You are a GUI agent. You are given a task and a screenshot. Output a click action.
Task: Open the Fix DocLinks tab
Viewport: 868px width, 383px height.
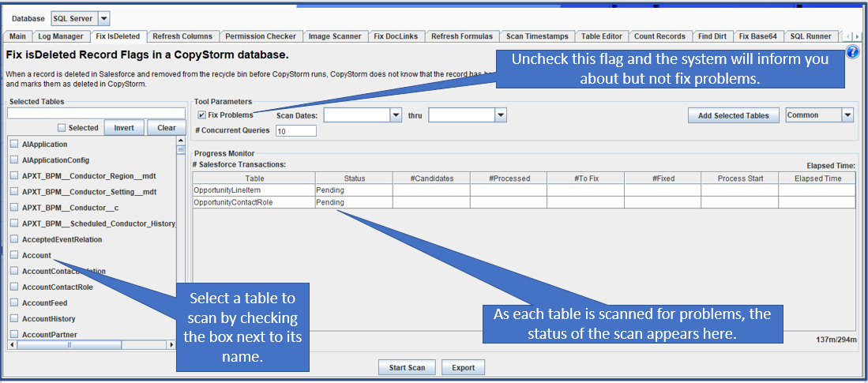(x=396, y=36)
